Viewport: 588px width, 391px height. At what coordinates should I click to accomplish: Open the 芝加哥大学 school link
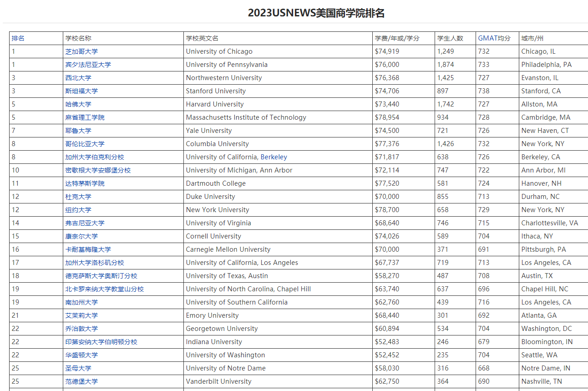(x=81, y=51)
